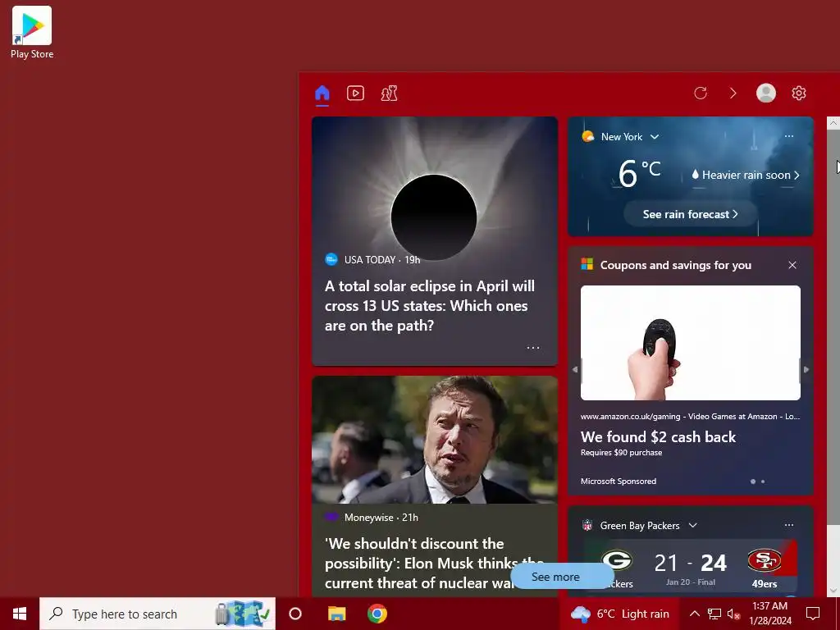Click the forward arrow to expand feed

click(x=733, y=94)
